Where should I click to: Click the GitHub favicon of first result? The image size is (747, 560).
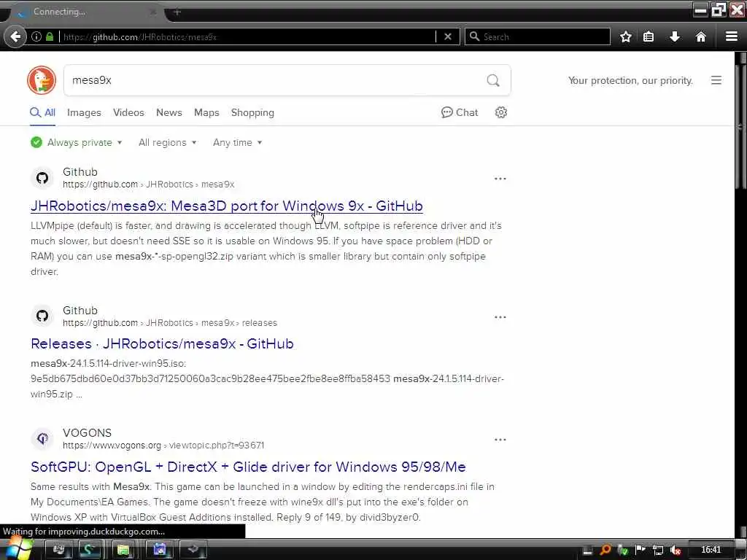(42, 178)
